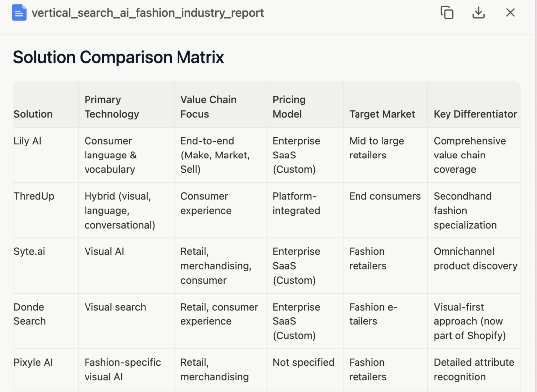Screen dimensions: 537x392
Task: Click the vertical_search_ai_fashion_industry_report file title
Action: (148, 13)
